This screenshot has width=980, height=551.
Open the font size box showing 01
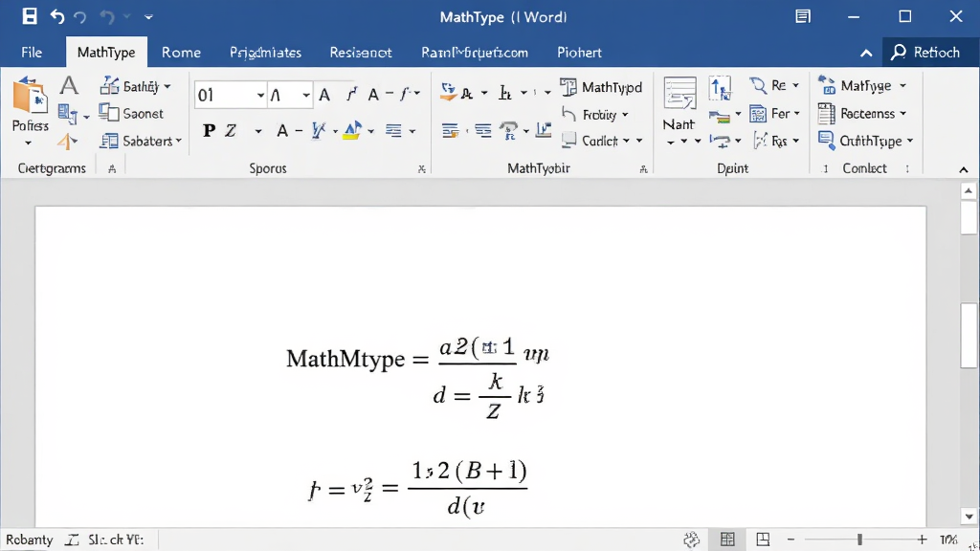[x=231, y=95]
